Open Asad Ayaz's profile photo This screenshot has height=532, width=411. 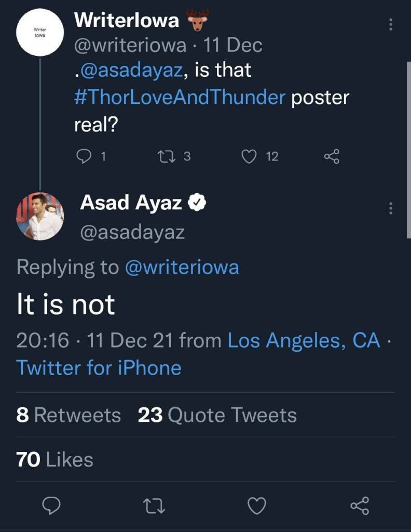[x=40, y=215]
